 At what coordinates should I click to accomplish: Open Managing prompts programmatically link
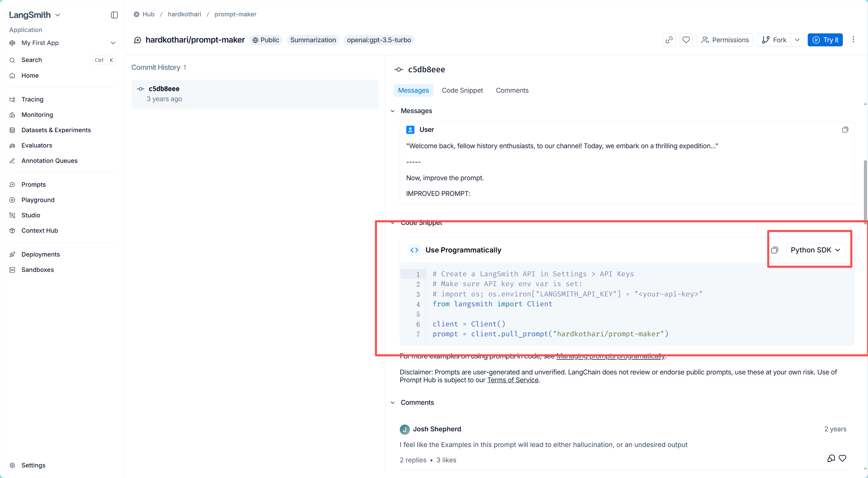pyautogui.click(x=611, y=356)
